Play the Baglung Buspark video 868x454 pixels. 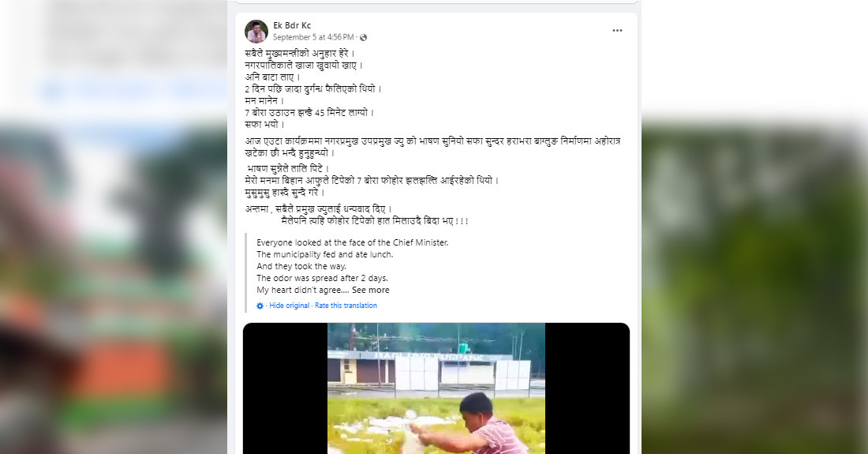click(436, 388)
